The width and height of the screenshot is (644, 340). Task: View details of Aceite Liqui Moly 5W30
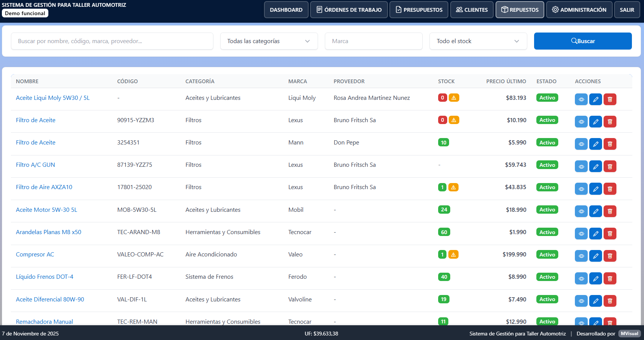point(581,99)
